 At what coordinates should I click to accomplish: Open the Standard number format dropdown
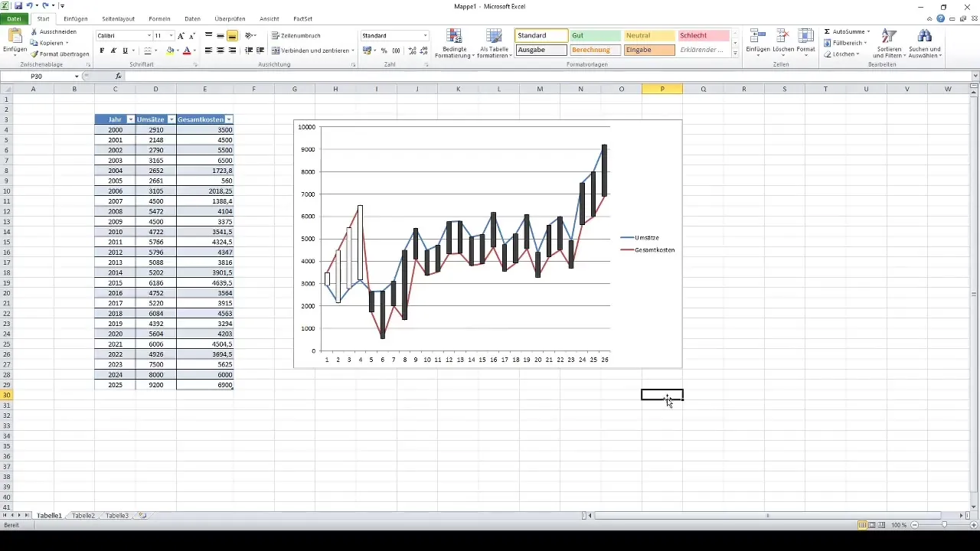point(425,36)
